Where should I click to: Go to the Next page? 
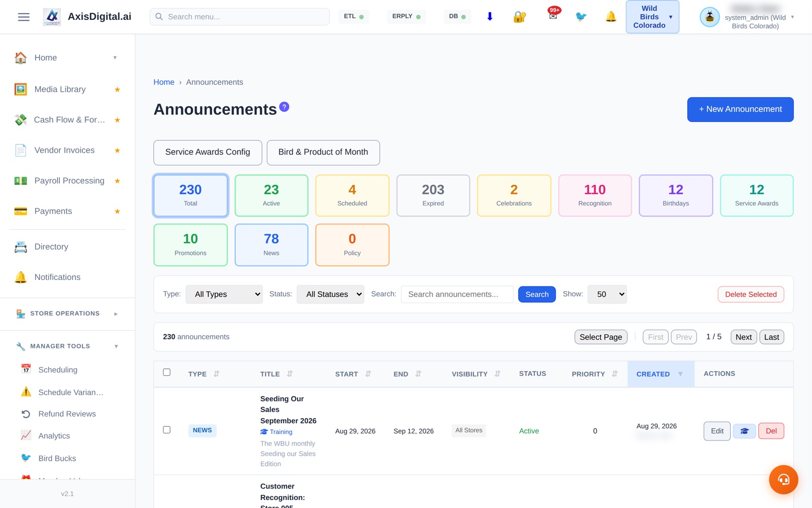(743, 337)
